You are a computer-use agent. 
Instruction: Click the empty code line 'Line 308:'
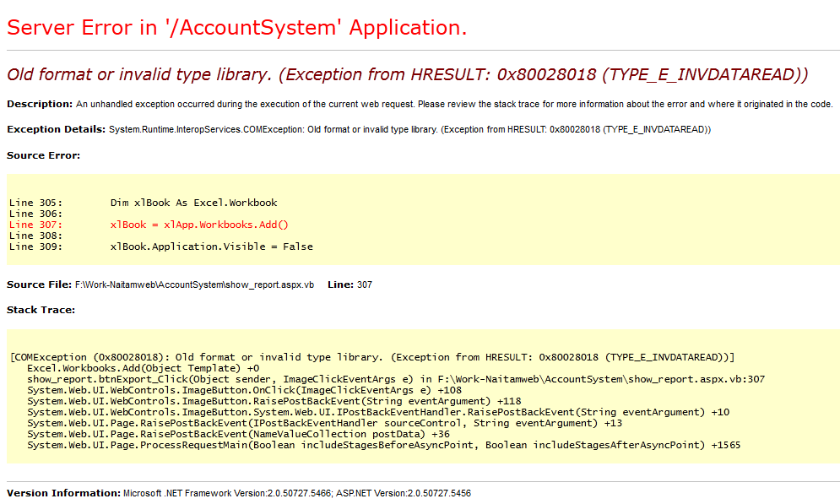coord(36,236)
